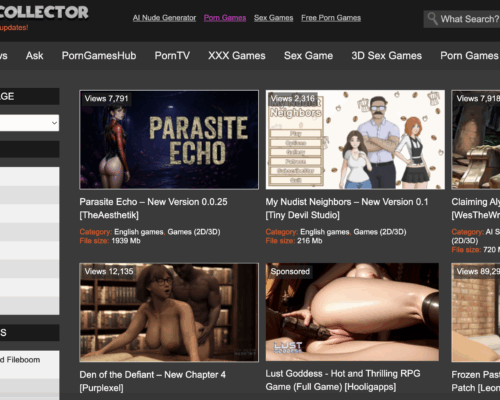Select the 'PornTV' nav item
Viewport: 500px width, 400px height.
[172, 55]
